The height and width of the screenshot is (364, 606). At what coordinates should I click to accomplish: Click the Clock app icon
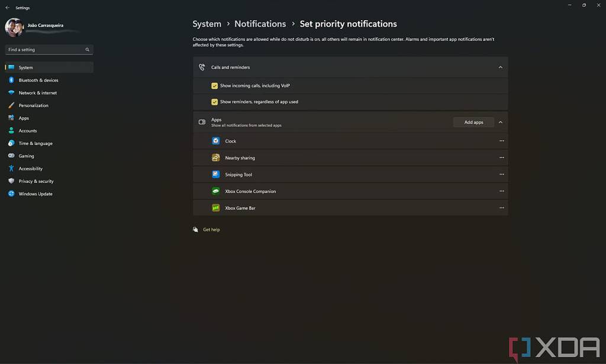215,141
